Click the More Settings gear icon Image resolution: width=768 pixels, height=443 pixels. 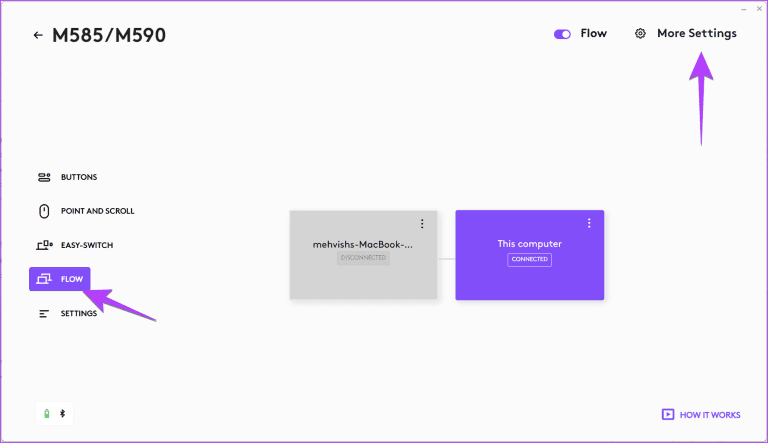tap(640, 34)
